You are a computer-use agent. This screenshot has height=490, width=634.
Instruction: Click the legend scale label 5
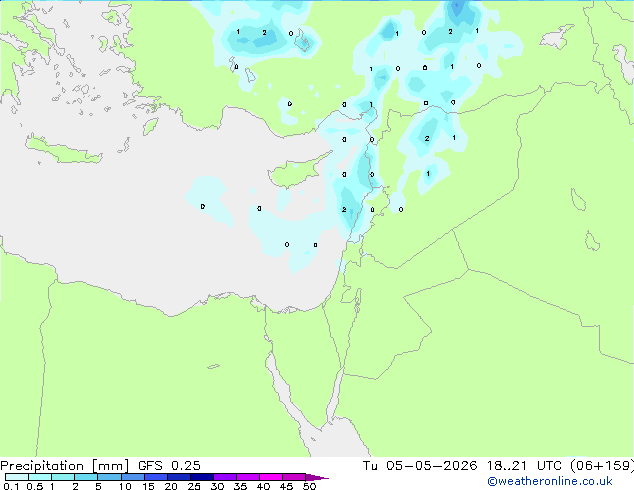click(x=98, y=486)
